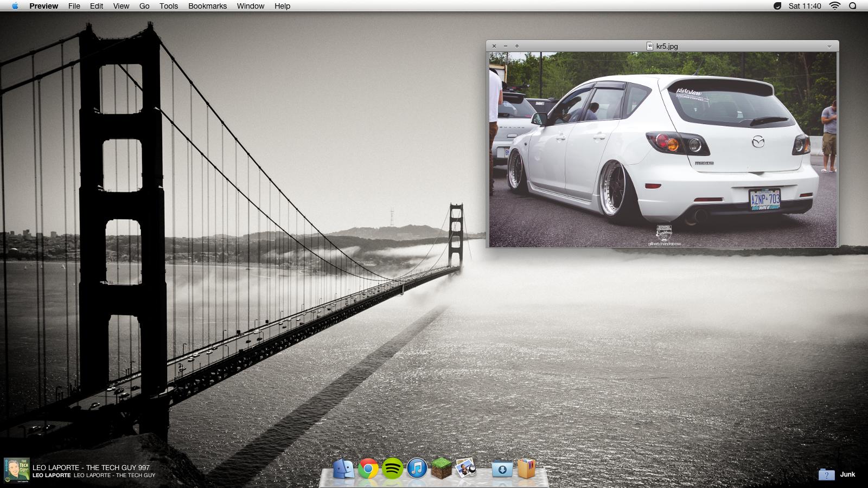Launch Google Chrome from the dock
868x488 pixels.
[368, 468]
